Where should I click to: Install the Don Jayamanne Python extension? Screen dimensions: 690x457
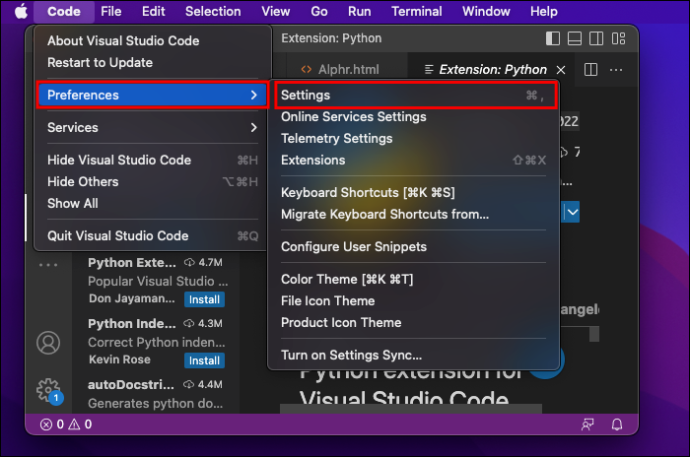[x=204, y=300]
